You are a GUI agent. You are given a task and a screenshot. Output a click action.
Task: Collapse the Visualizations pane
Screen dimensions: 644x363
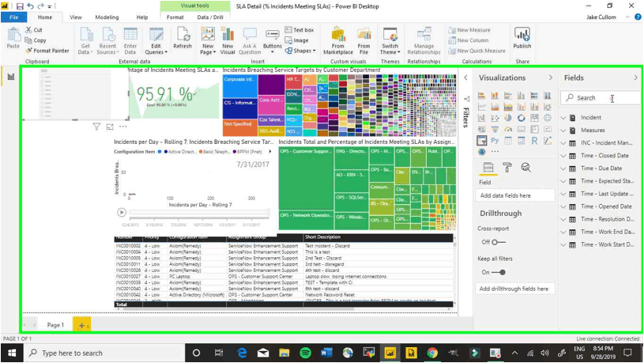click(550, 78)
